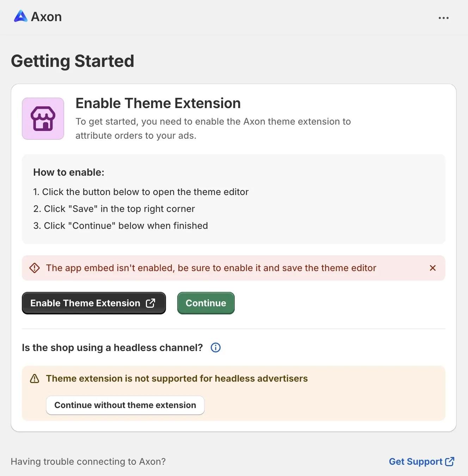Click the Axon app name text
468x476 pixels.
tap(46, 17)
